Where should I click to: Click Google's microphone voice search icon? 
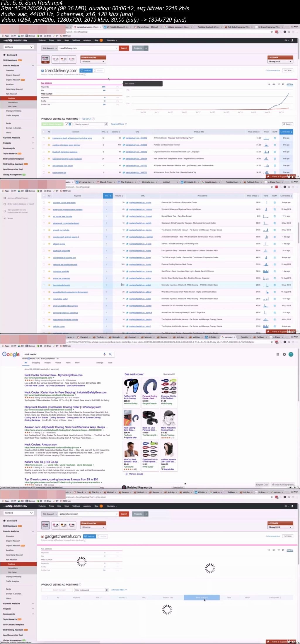[104, 354]
